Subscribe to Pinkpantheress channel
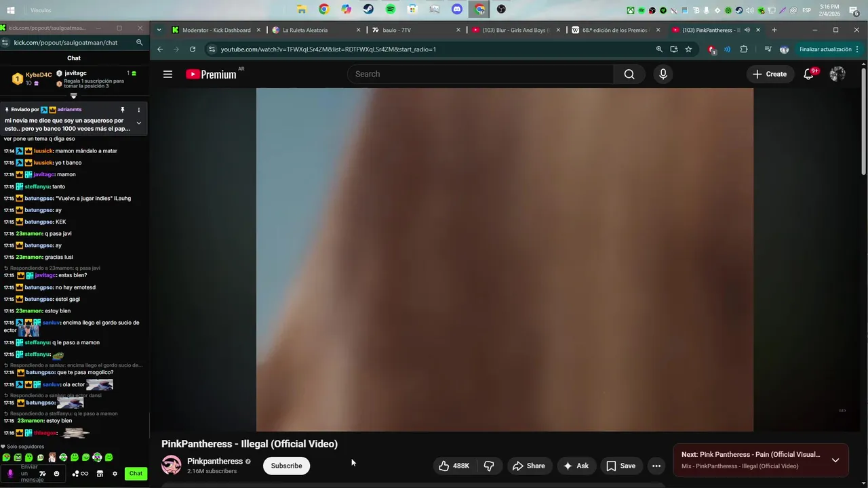Viewport: 868px width, 488px height. coord(286,466)
